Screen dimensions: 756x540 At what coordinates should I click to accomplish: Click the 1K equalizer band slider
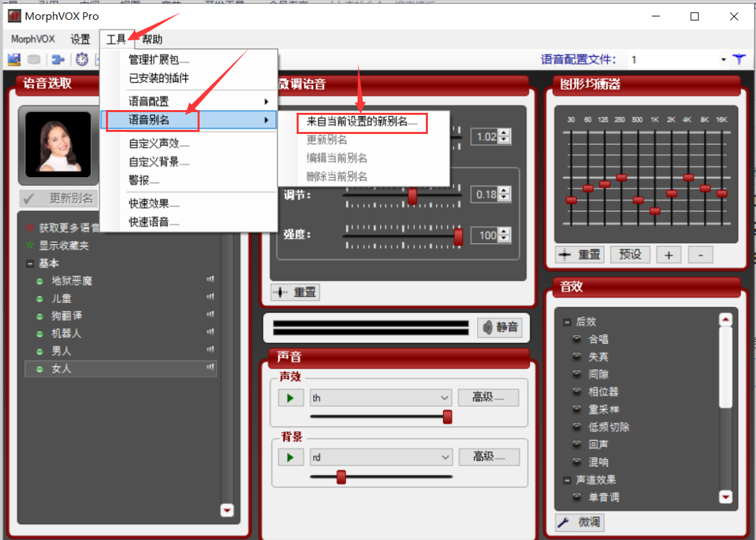pos(654,211)
